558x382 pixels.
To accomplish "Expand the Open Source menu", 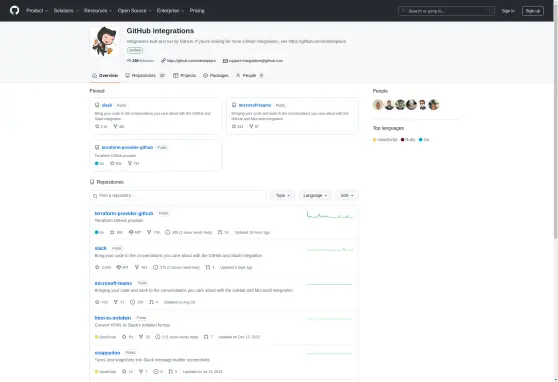I will pos(135,11).
